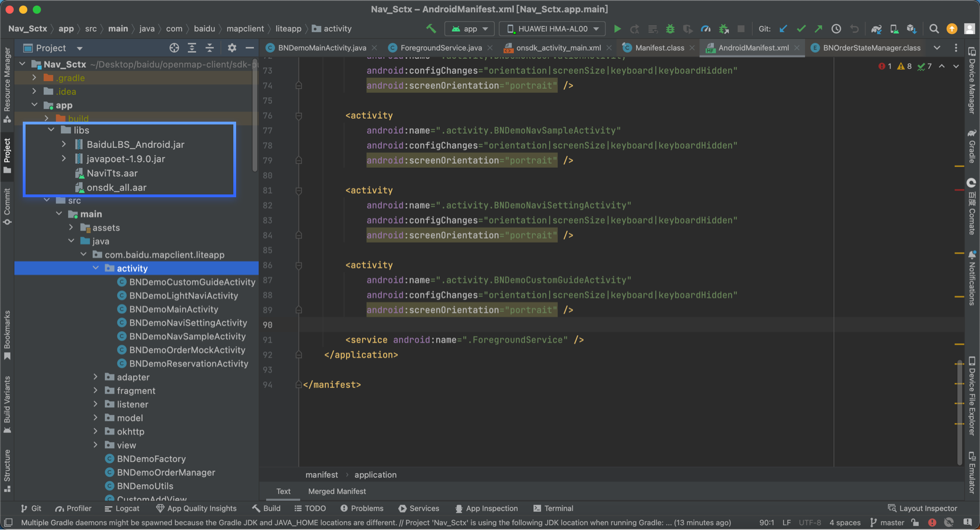The height and width of the screenshot is (530, 980).
Task: Open the Terminal tool window
Action: point(553,508)
